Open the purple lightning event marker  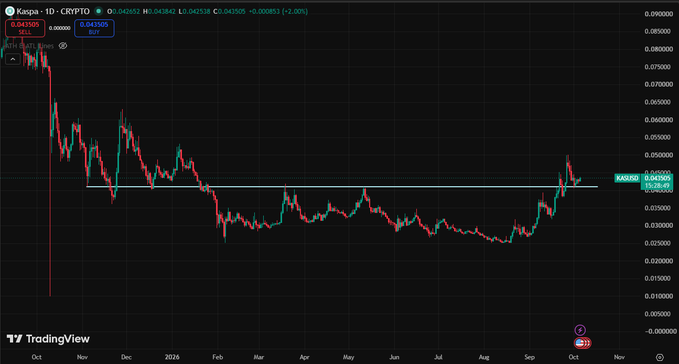580,330
